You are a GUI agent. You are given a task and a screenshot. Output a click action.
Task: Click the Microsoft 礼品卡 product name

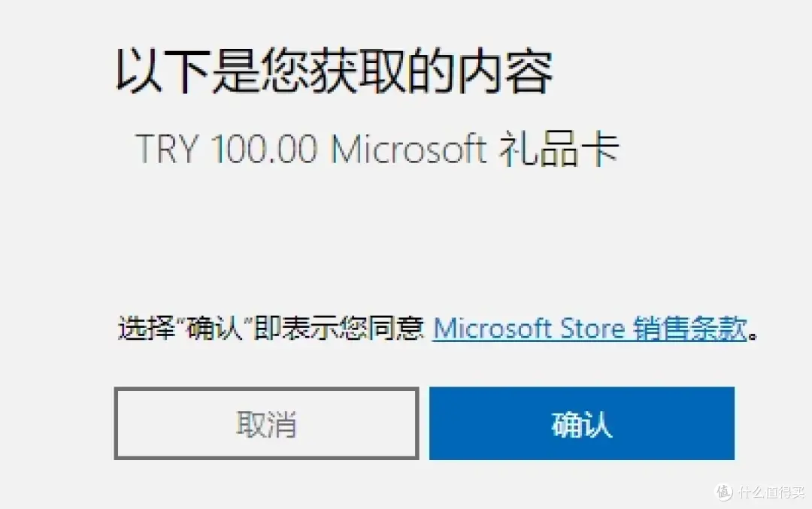pos(475,149)
